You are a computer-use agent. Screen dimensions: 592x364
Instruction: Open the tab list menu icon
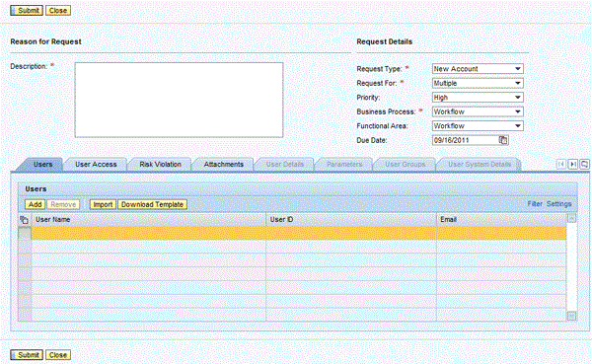point(584,164)
